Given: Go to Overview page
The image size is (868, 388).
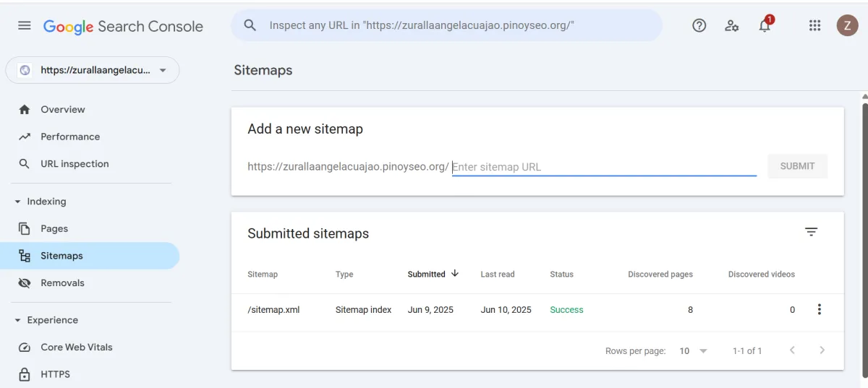Looking at the screenshot, I should 62,110.
